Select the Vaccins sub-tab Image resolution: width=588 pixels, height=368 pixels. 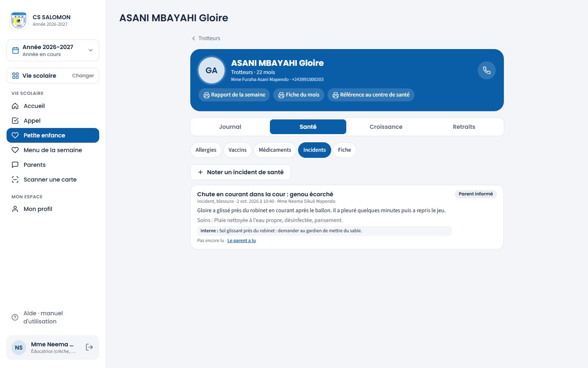(238, 150)
